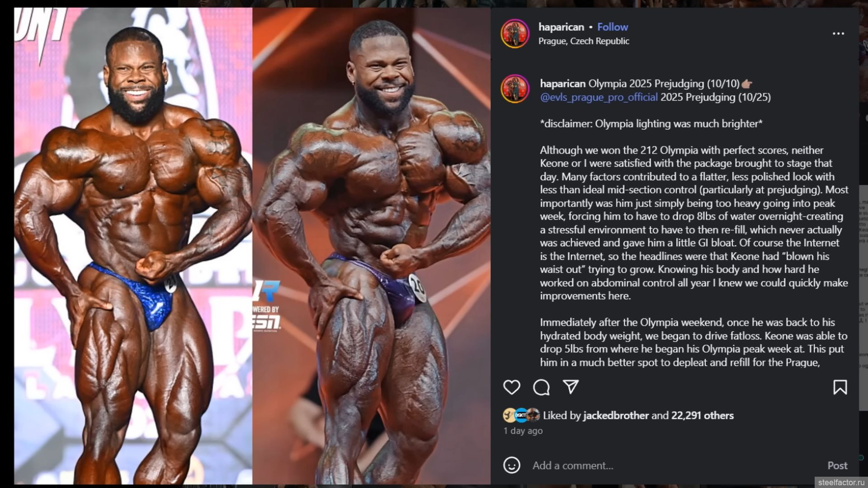
Task: Click haparican profile avatar in header
Action: coord(515,34)
